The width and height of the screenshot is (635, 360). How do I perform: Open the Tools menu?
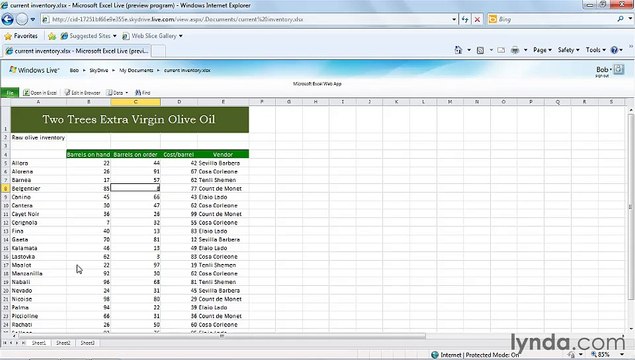point(595,50)
